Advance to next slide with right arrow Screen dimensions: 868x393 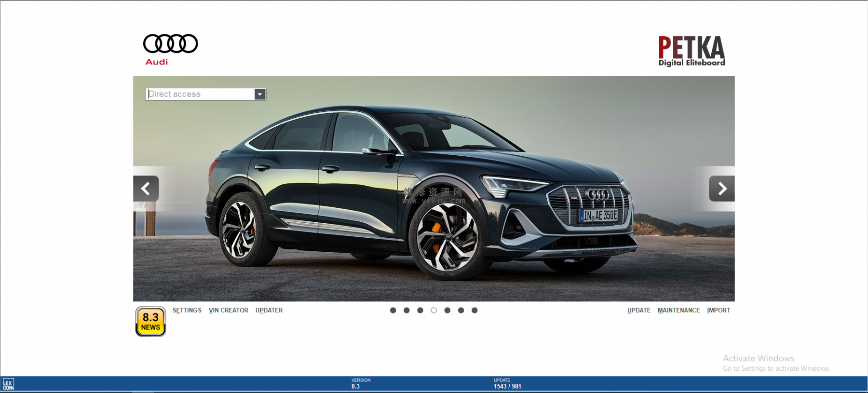(x=721, y=189)
